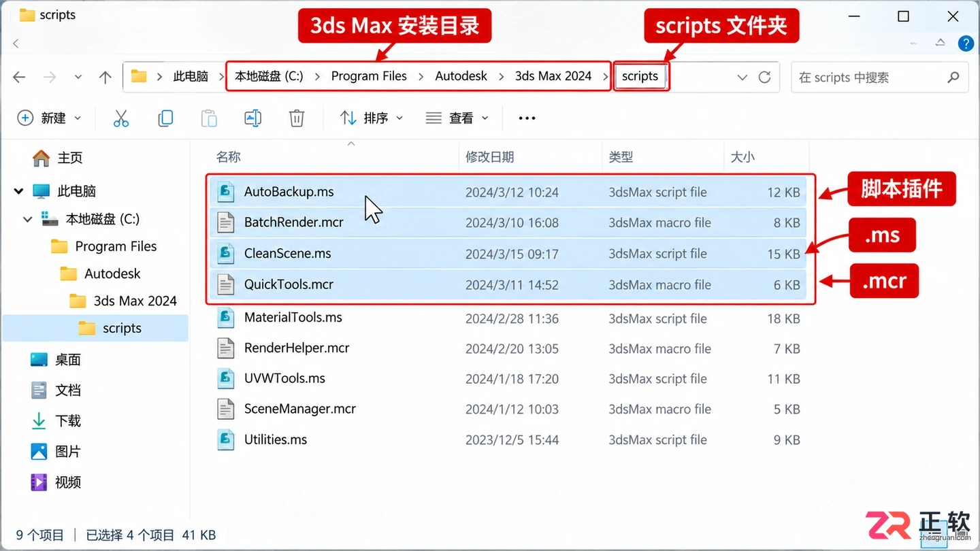The width and height of the screenshot is (980, 551).
Task: Open the recent locations dropdown arrow
Action: 78,77
